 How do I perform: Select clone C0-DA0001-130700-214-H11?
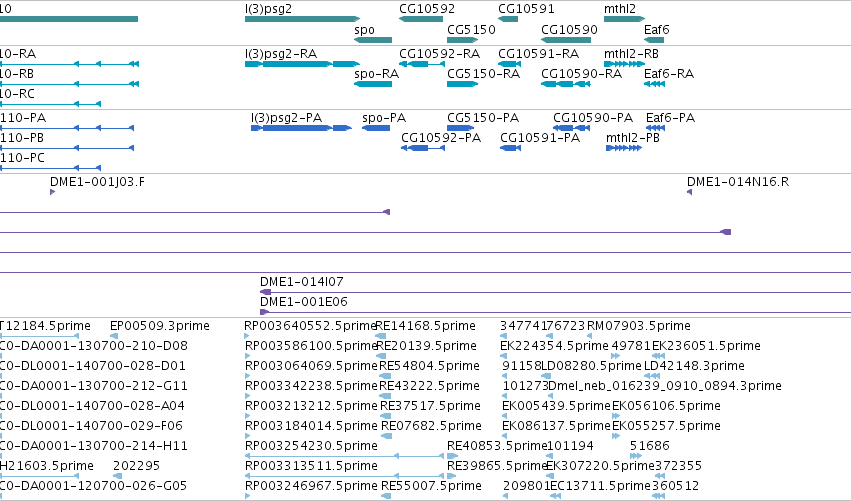pos(93,446)
